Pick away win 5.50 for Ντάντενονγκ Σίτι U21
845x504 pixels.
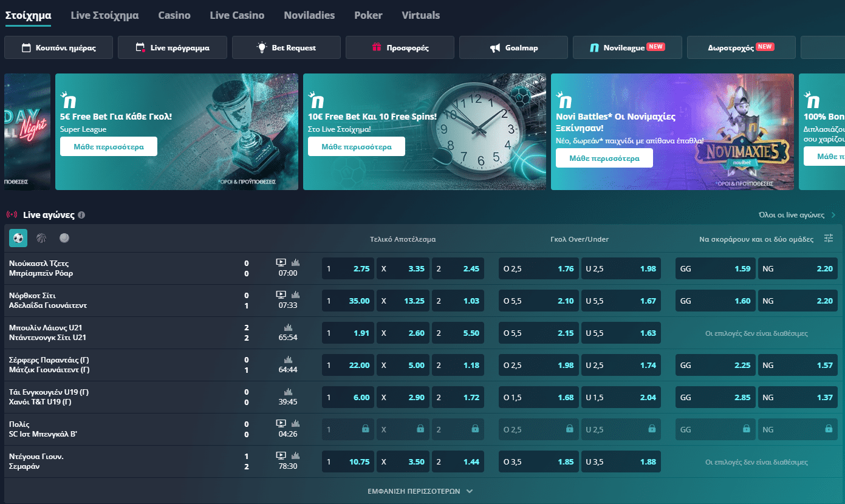pos(458,333)
